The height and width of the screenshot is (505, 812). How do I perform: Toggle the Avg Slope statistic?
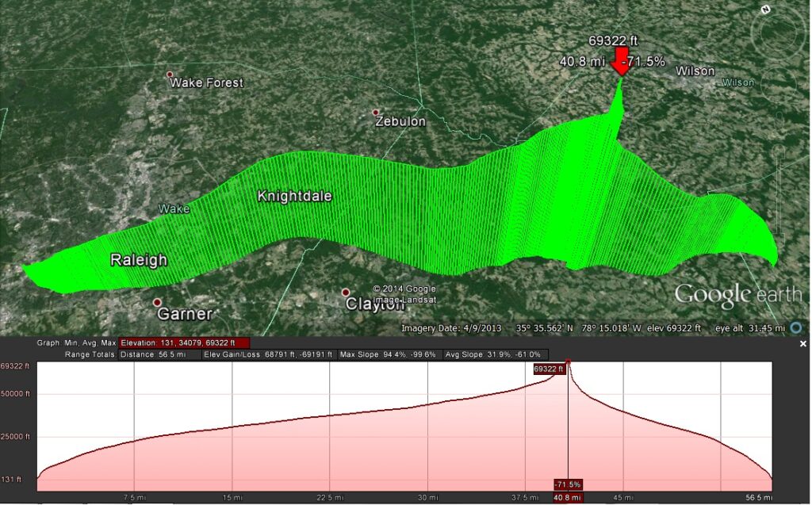pos(496,354)
